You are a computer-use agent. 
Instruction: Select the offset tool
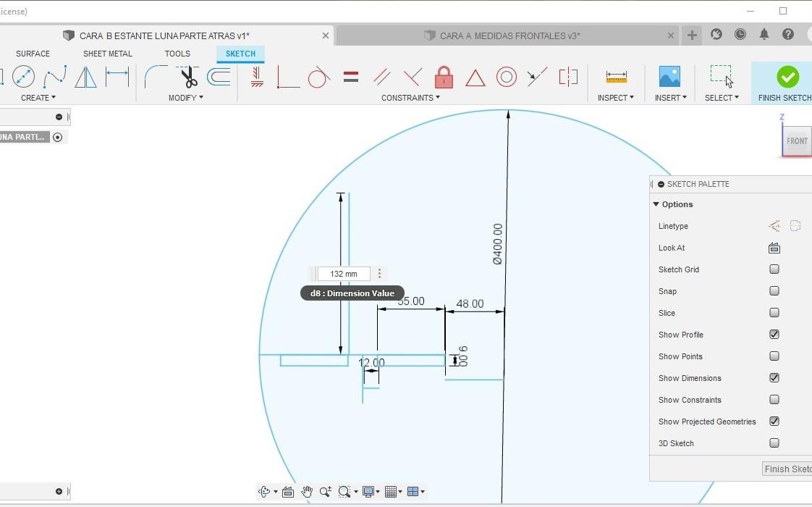click(x=219, y=77)
